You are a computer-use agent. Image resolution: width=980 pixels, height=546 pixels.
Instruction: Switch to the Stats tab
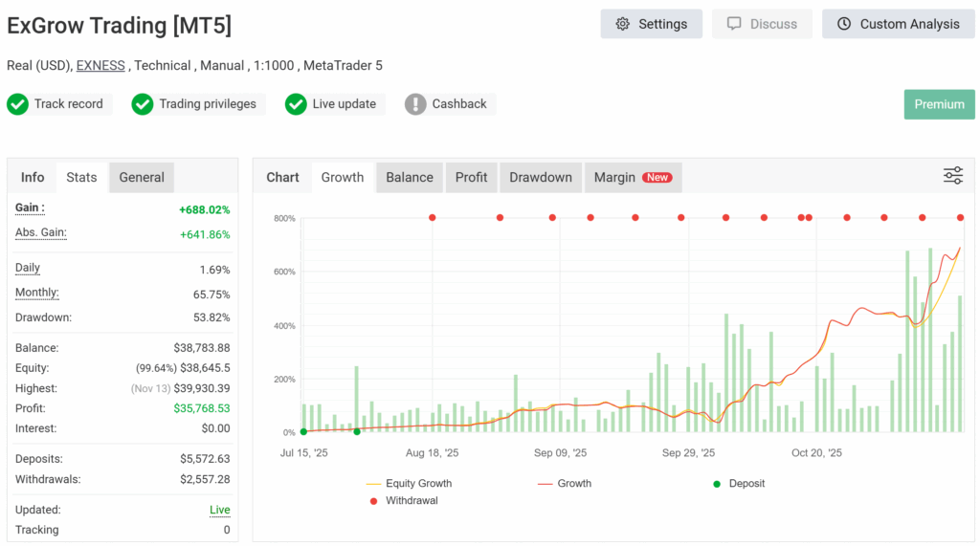[81, 177]
